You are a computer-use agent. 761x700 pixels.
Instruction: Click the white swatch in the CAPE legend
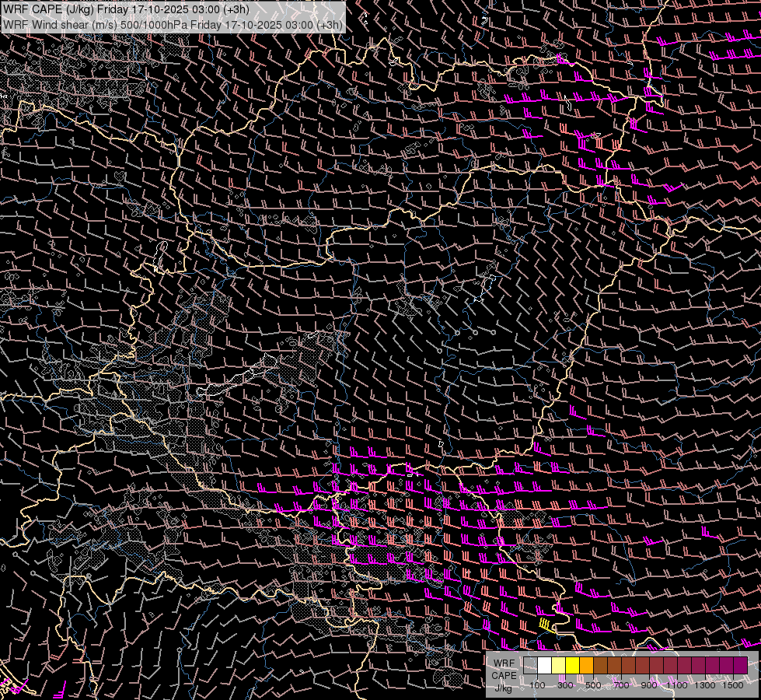545,665
